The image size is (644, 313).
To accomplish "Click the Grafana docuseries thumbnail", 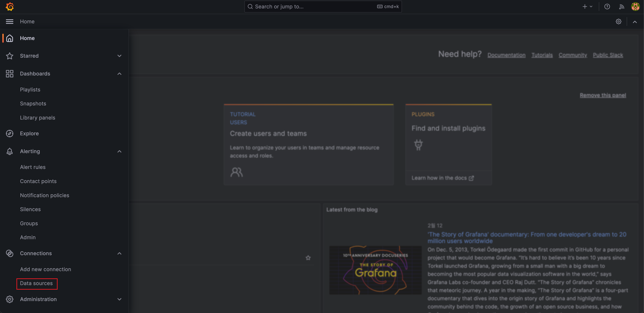I will pos(375,270).
